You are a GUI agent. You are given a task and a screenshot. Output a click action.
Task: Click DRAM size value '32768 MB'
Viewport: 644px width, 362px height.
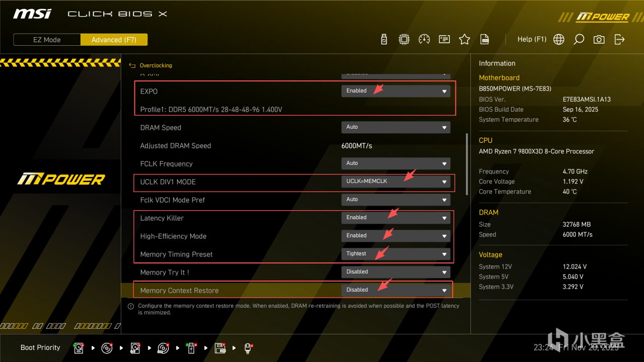577,224
